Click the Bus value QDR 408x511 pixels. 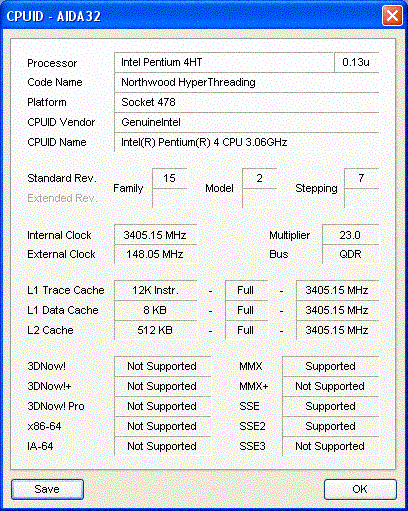click(x=350, y=254)
